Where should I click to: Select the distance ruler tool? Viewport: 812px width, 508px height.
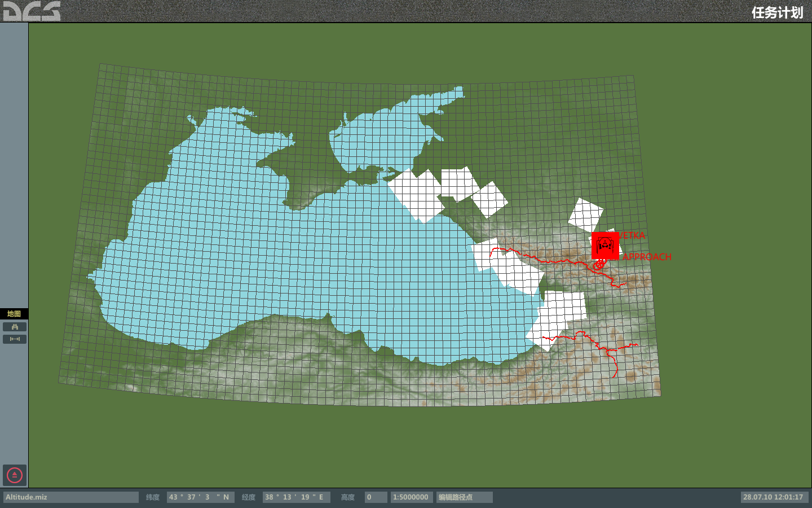tap(15, 339)
